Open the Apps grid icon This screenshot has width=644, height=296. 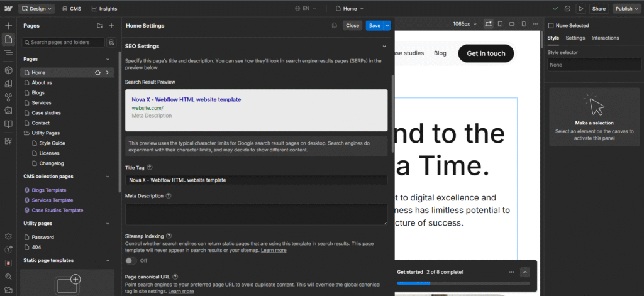pyautogui.click(x=9, y=141)
